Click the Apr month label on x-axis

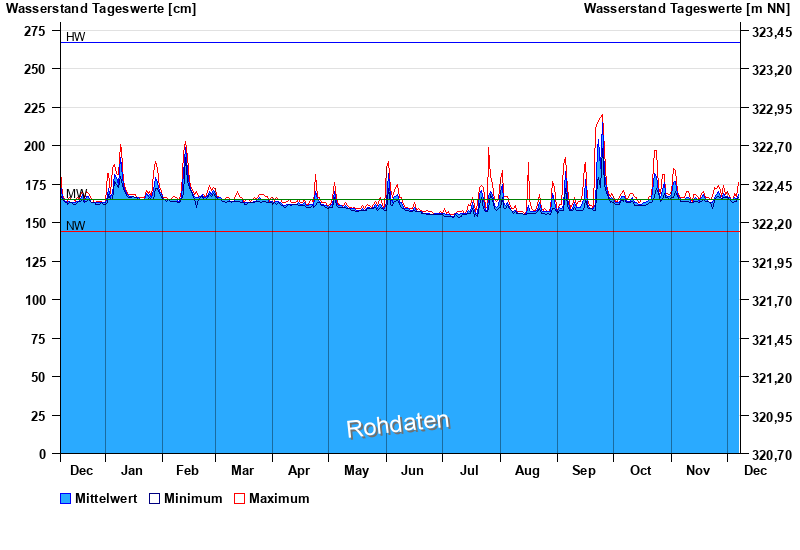[x=299, y=470]
